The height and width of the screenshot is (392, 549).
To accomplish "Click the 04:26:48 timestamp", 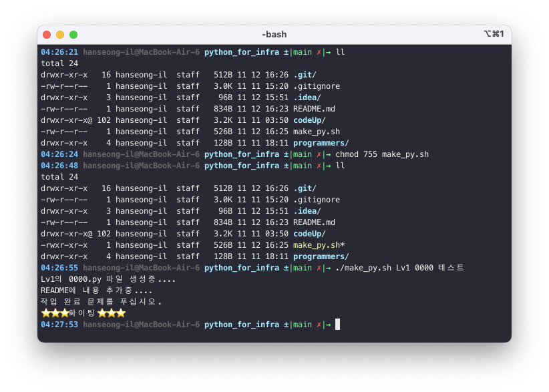I will tap(59, 166).
